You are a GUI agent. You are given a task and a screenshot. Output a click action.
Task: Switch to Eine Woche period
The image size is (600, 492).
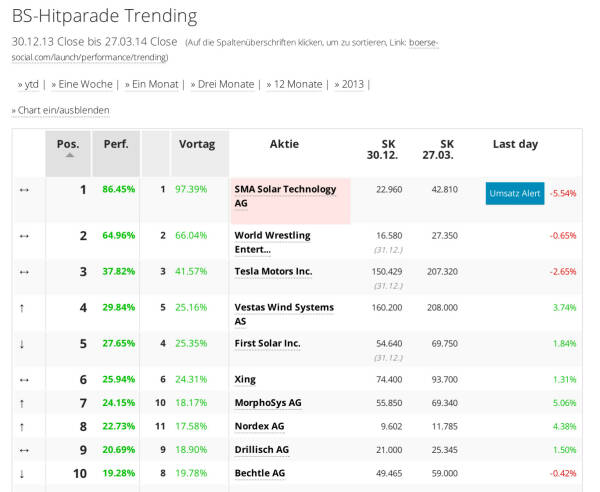(85, 84)
